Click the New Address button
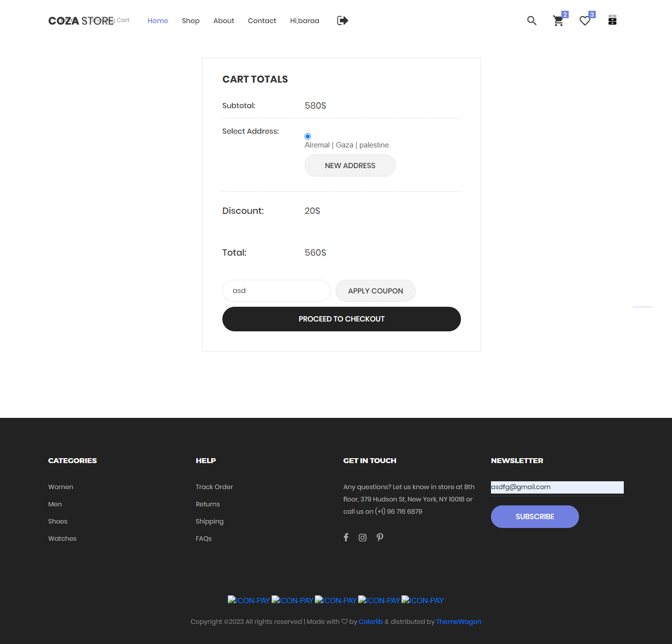 pyautogui.click(x=350, y=166)
